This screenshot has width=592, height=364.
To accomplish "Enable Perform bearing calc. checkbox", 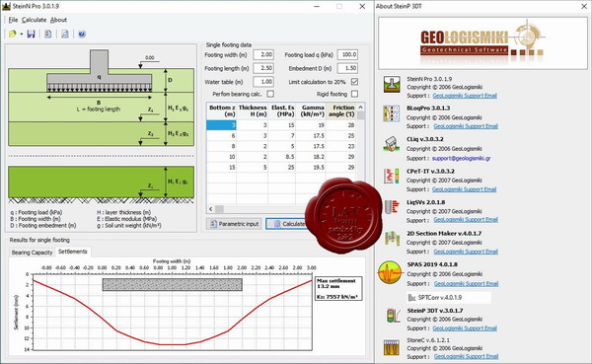I will [270, 94].
